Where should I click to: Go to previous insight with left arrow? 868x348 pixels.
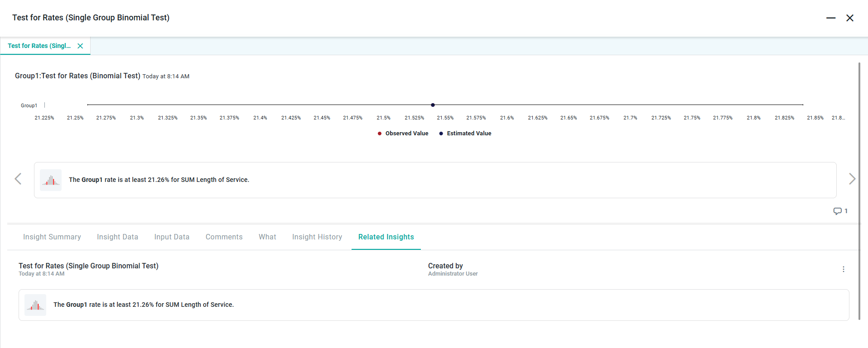[18, 179]
